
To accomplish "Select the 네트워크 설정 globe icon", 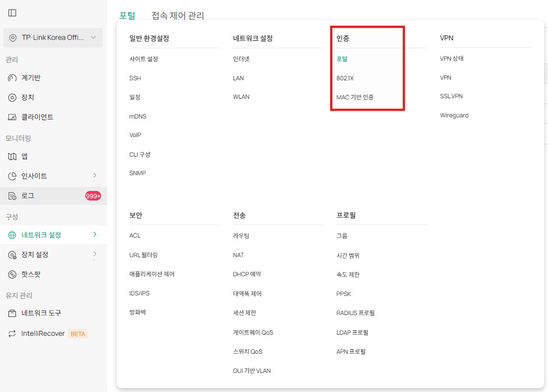I will point(12,235).
